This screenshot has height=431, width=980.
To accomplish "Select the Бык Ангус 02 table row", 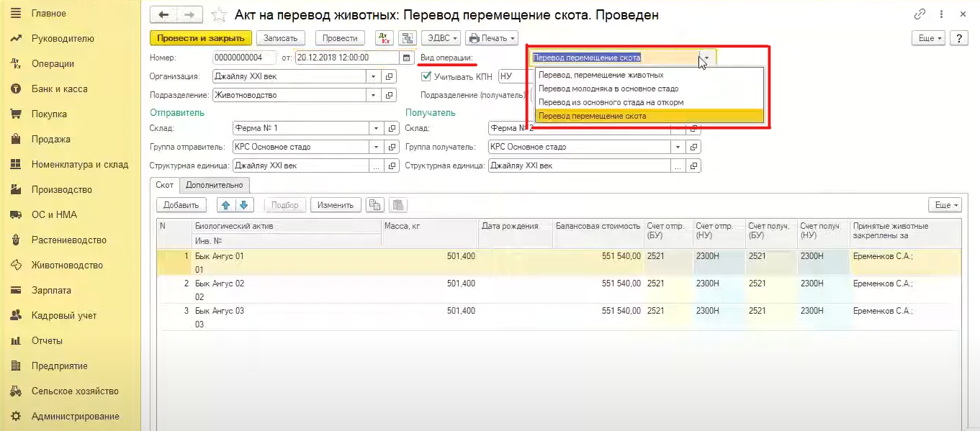I will click(x=220, y=283).
